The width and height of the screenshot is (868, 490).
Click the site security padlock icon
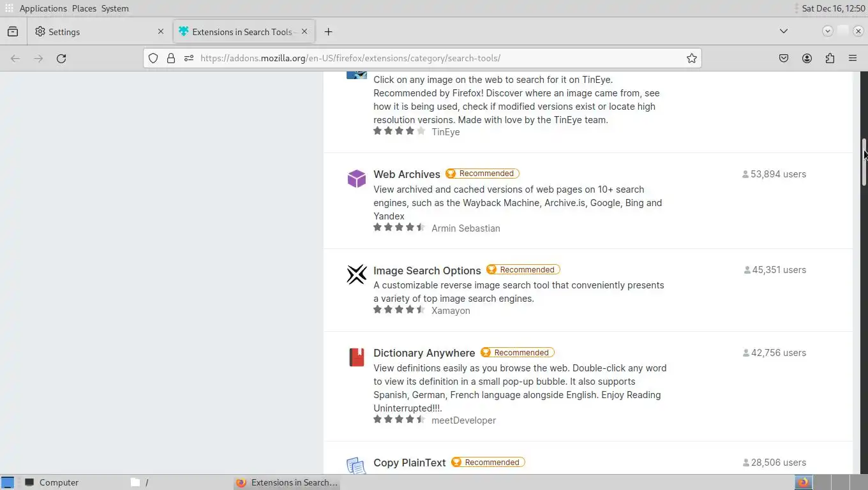point(171,58)
